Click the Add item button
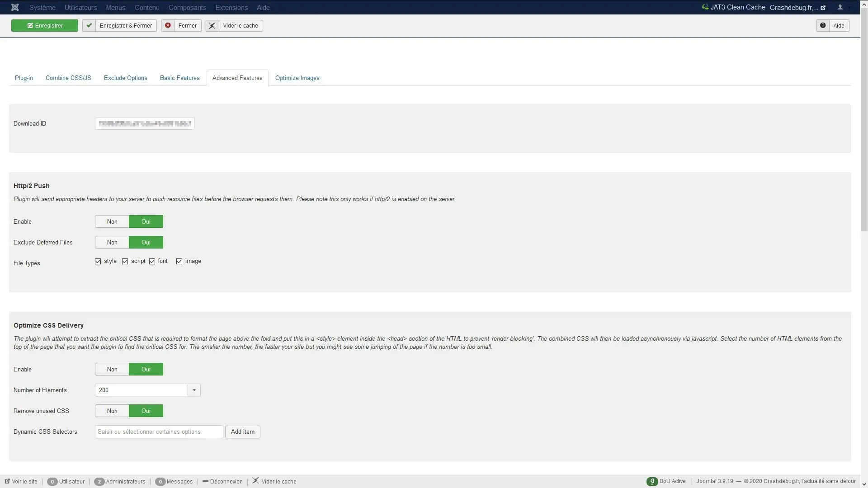Screen dimensions: 868x488 pos(243,432)
